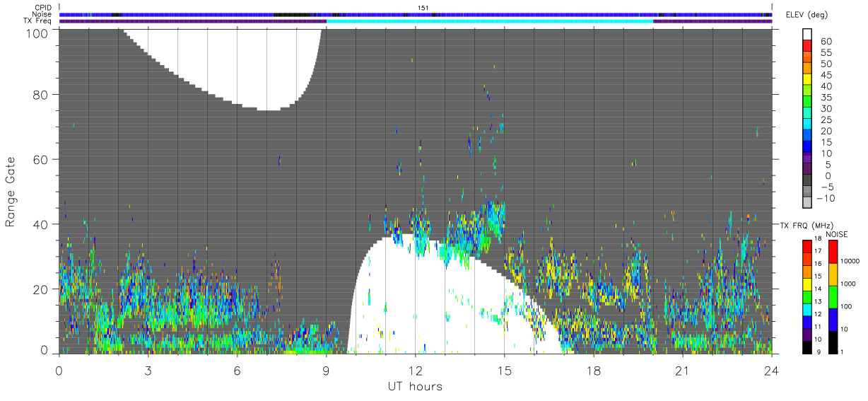The image size is (868, 401).
Task: Click the light gray bottom segment of the elevation colorbar
Action: click(807, 202)
